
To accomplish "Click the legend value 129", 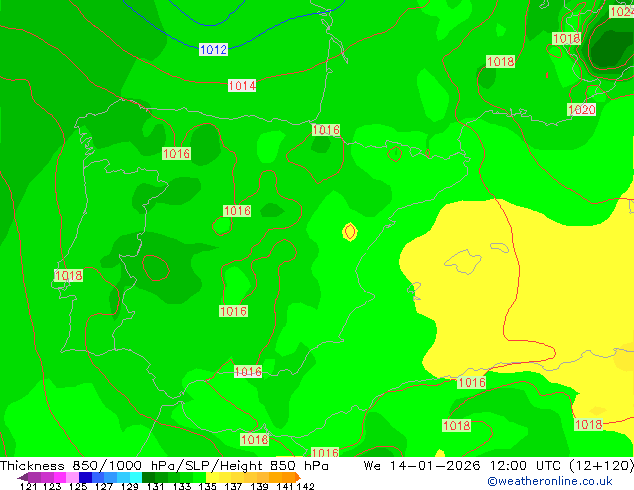I will 130,486.
